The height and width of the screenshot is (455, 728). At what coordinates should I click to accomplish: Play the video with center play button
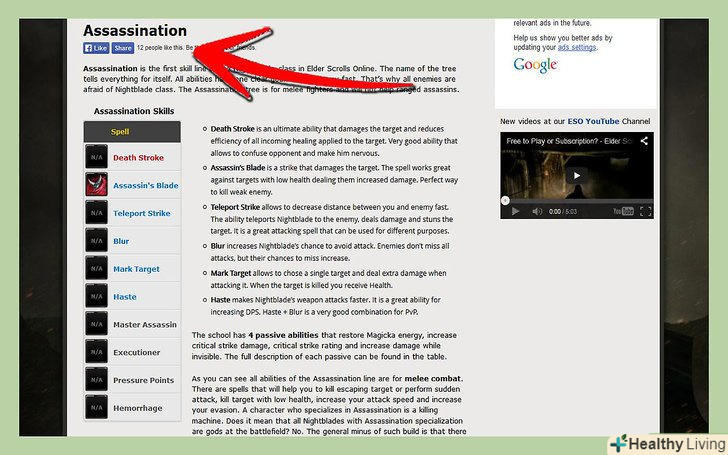click(576, 176)
